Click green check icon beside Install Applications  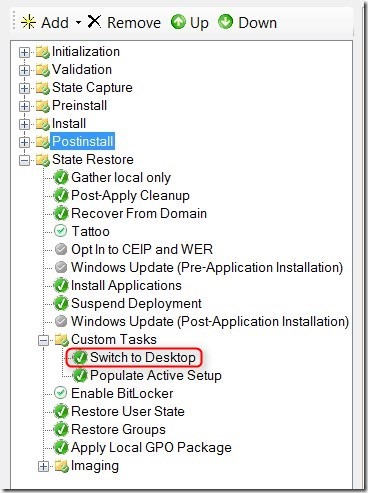[x=61, y=286]
